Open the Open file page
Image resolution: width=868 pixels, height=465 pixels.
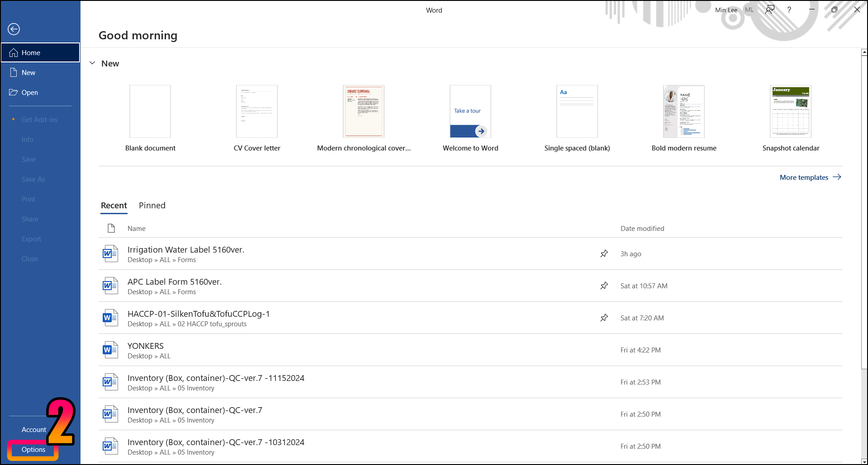tap(40, 92)
